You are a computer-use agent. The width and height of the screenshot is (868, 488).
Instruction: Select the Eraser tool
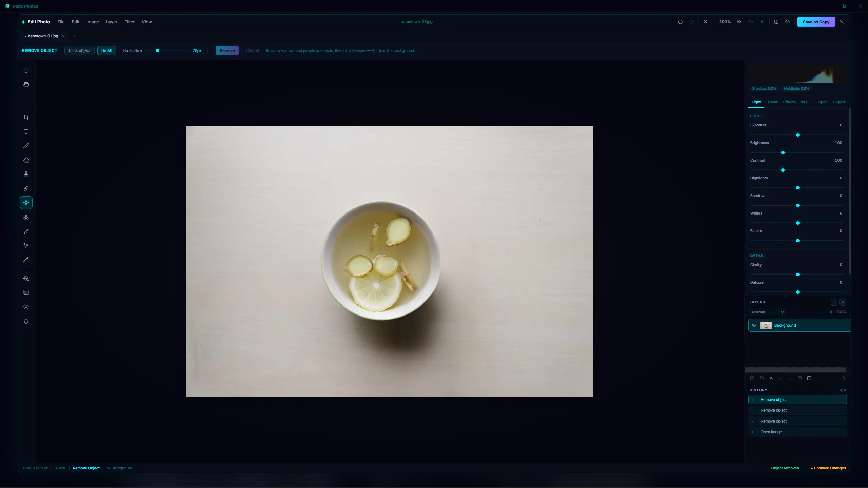point(26,160)
